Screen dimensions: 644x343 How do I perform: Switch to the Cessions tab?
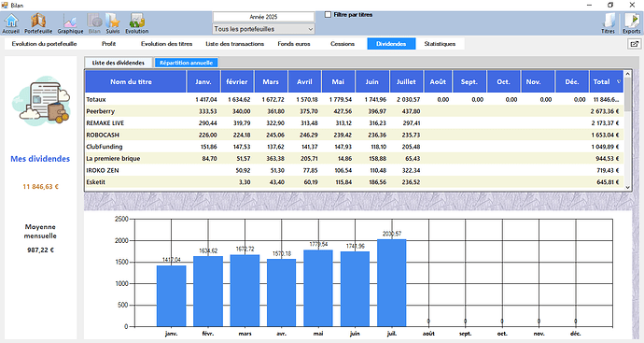(x=343, y=44)
